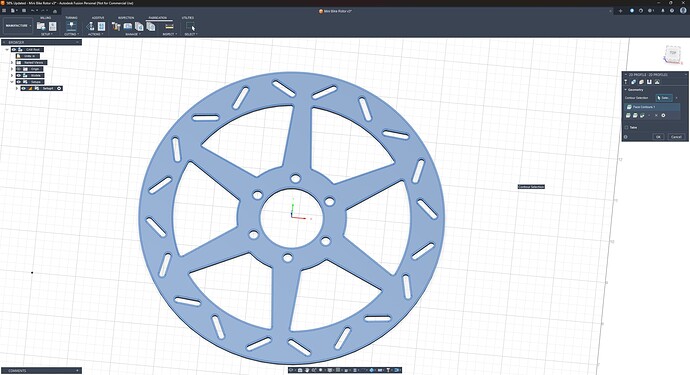Open the Cutting dropdown menu
690x375 pixels.
coord(71,34)
